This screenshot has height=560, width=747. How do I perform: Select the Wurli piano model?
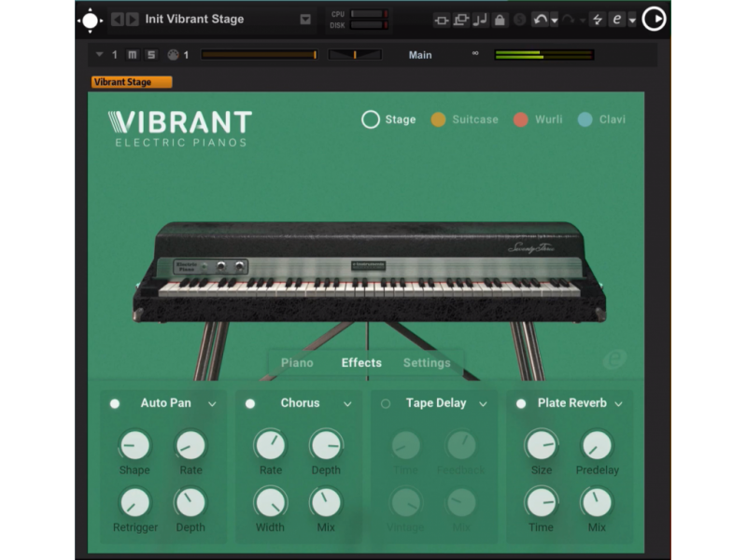538,119
